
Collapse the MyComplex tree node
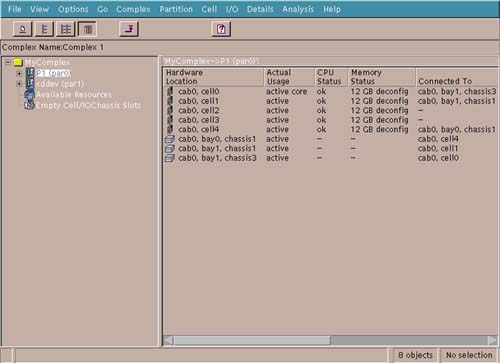point(8,62)
